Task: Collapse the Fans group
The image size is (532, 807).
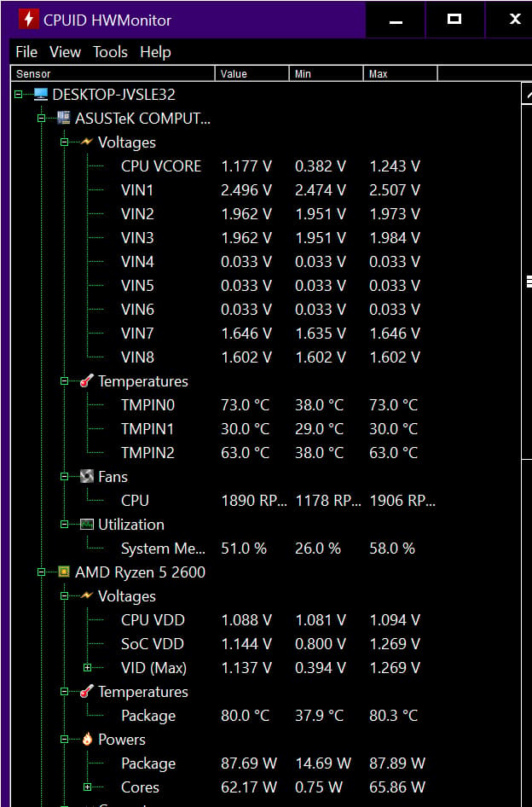Action: click(64, 477)
